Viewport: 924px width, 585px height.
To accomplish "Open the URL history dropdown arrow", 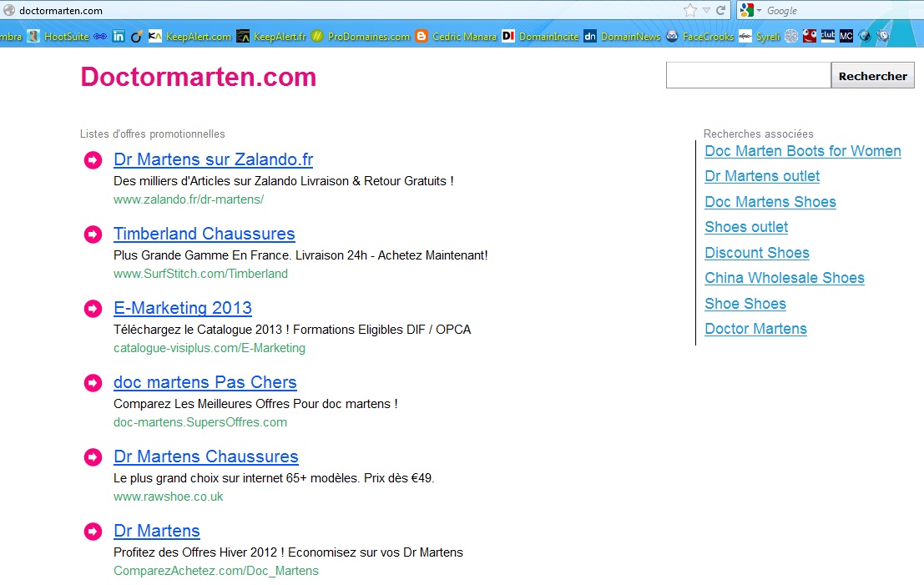I will 706,10.
